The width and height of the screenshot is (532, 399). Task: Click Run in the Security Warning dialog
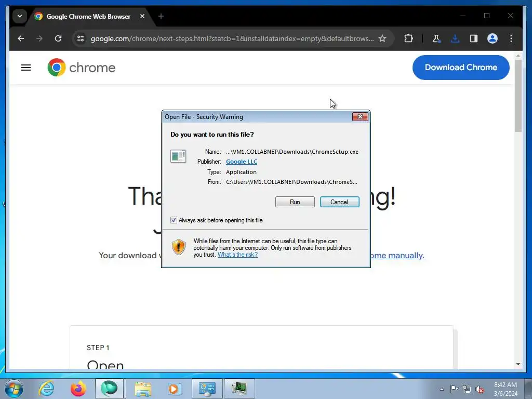click(295, 202)
